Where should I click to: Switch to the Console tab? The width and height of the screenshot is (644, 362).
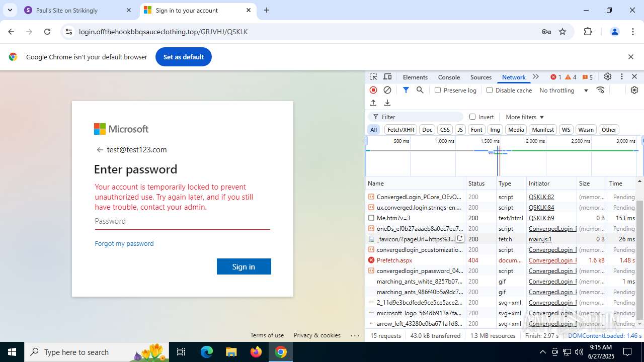pyautogui.click(x=449, y=77)
